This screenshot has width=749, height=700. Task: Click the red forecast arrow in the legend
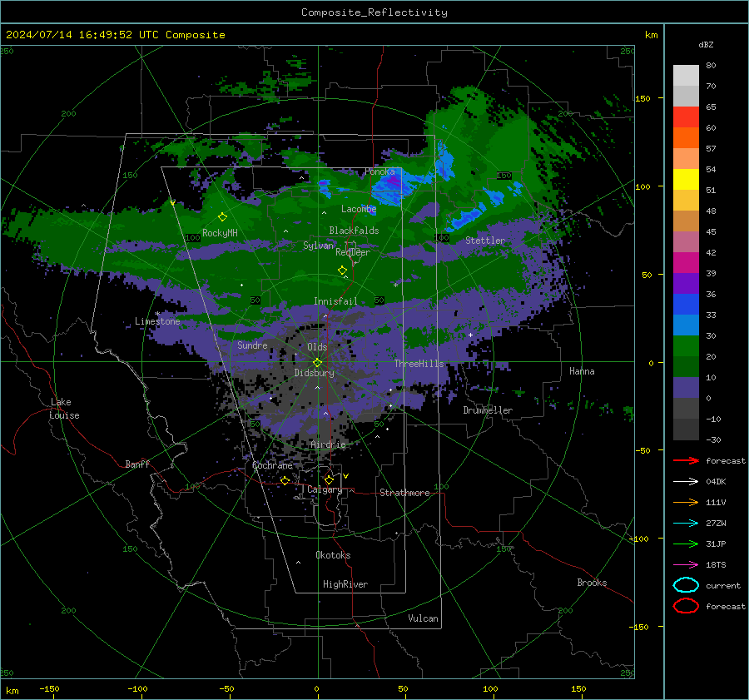[686, 460]
